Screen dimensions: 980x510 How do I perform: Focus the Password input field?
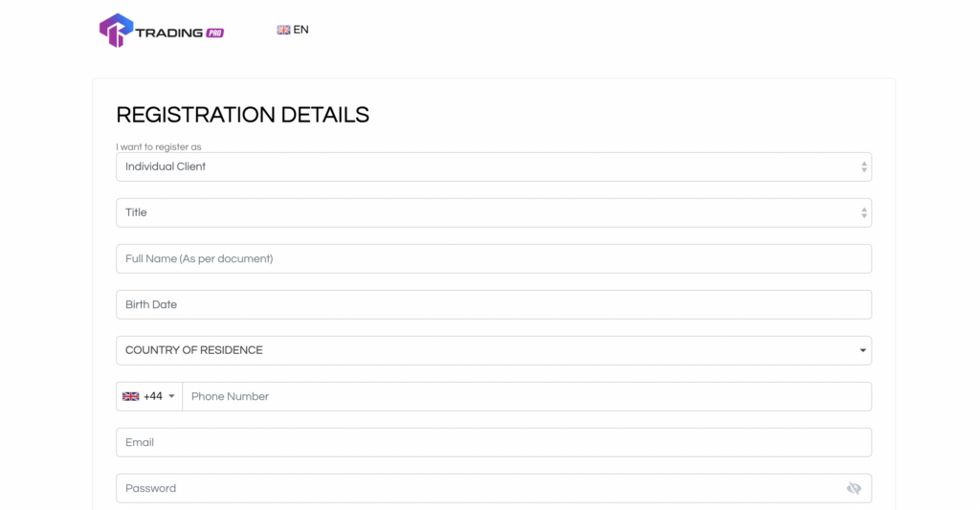point(479,488)
